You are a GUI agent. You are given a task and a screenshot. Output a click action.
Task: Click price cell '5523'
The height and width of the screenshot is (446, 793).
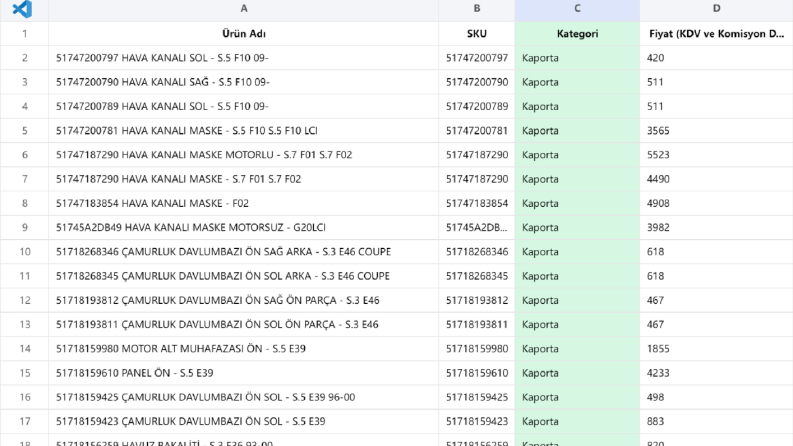click(x=716, y=155)
